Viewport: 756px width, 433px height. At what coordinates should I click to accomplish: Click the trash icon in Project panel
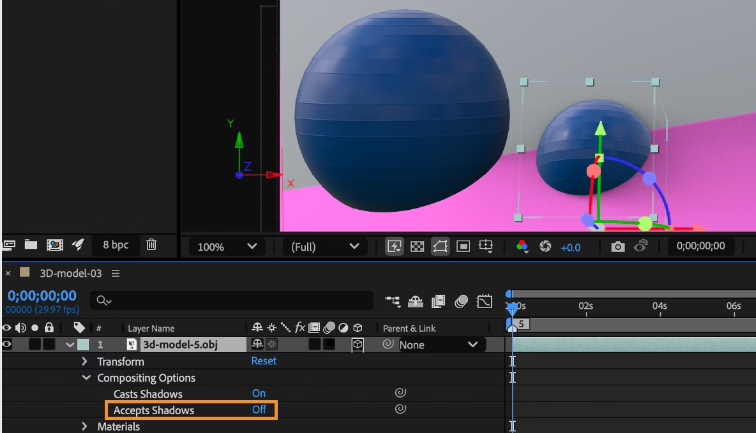point(151,244)
